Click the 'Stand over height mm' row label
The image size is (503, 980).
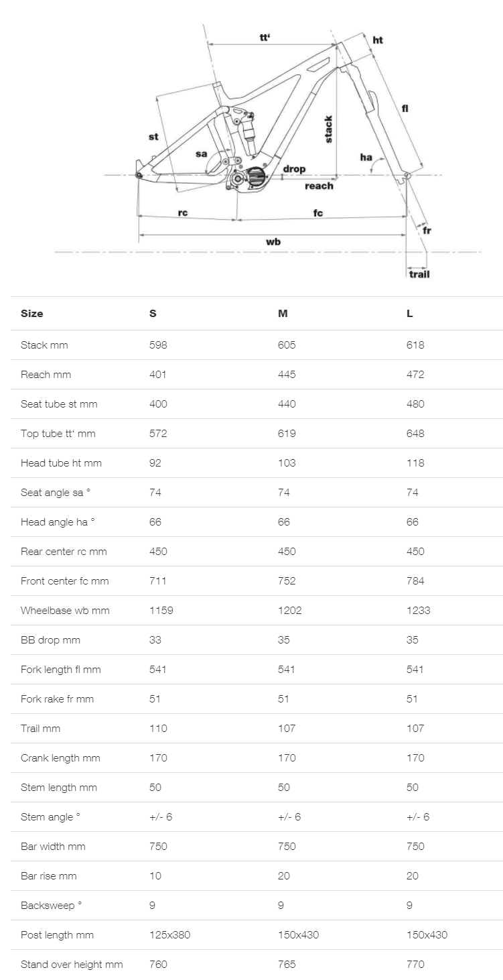point(72,965)
